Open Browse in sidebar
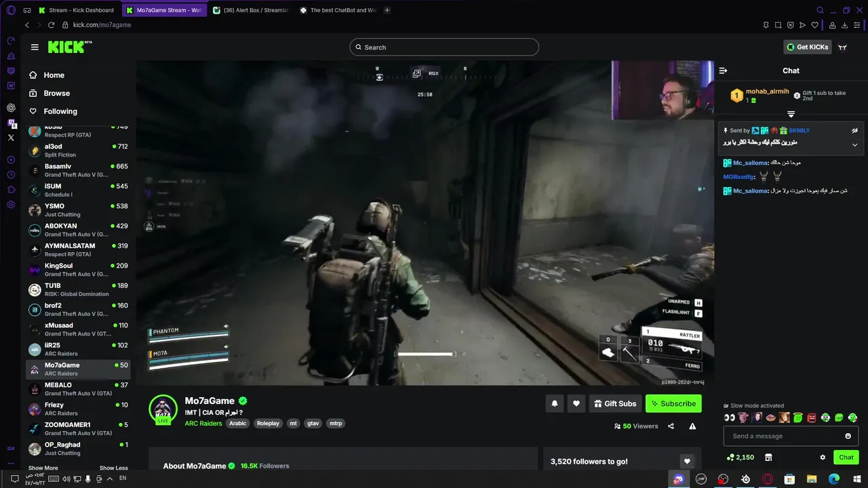868x488 pixels. (x=57, y=94)
